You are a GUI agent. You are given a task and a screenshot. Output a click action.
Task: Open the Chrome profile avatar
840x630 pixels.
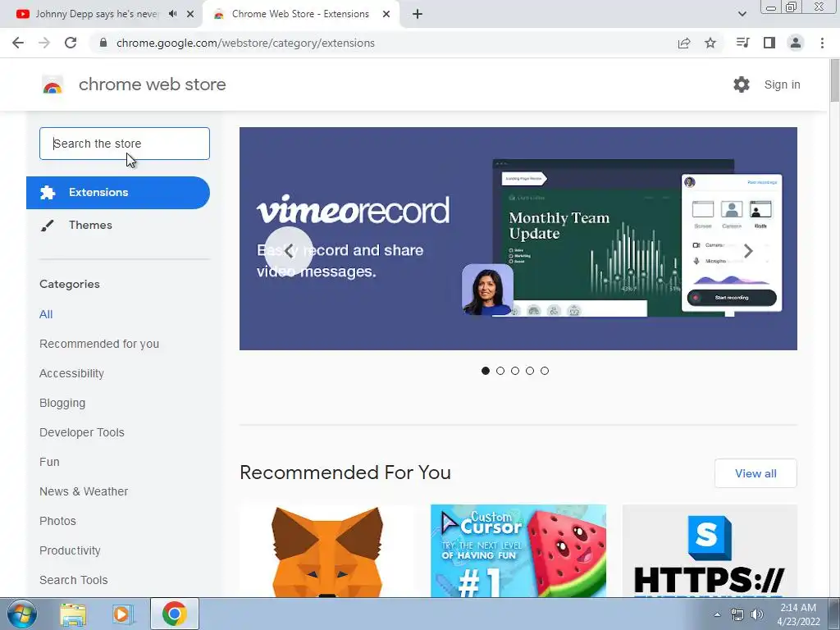[x=796, y=43]
